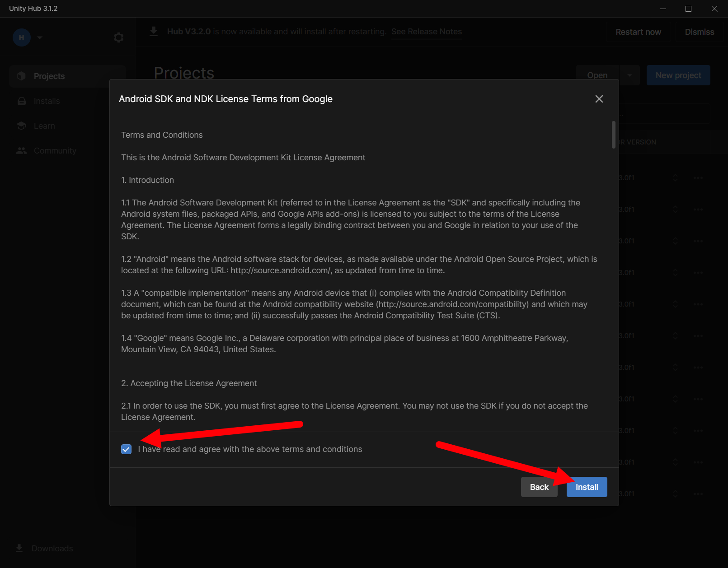The width and height of the screenshot is (728, 568).
Task: Click the Installs lock icon in the sidebar
Action: pyautogui.click(x=21, y=101)
